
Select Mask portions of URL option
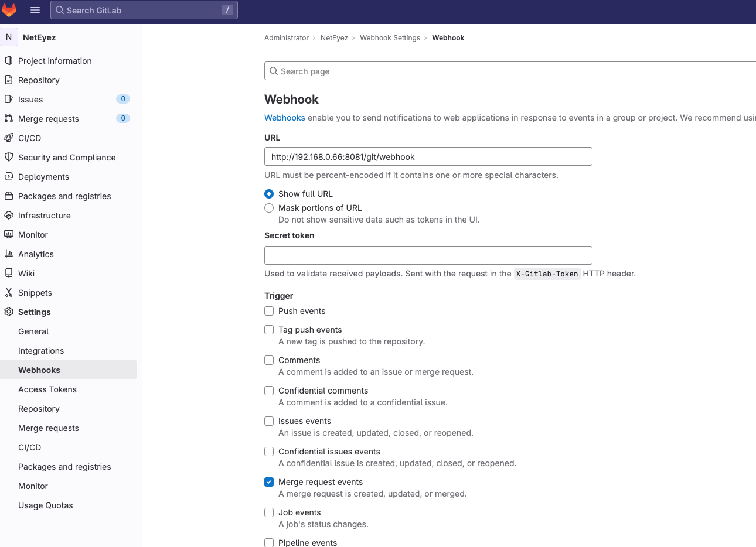tap(269, 208)
